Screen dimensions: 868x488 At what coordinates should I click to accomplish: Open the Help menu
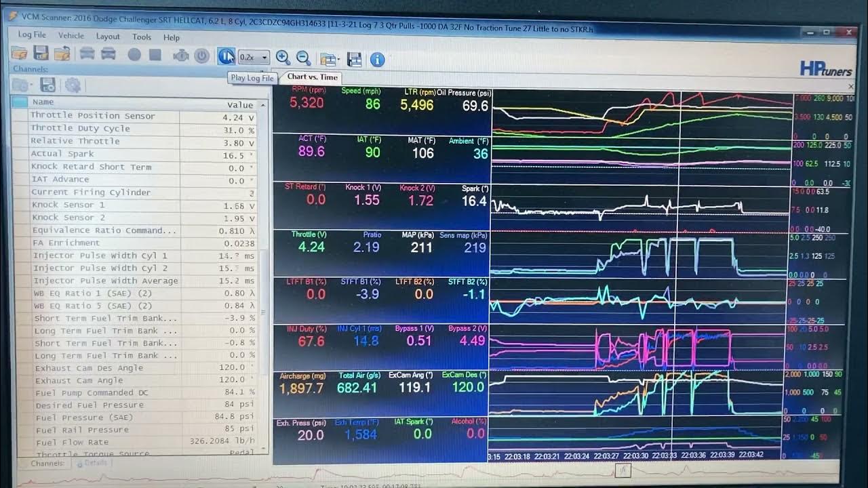(172, 37)
